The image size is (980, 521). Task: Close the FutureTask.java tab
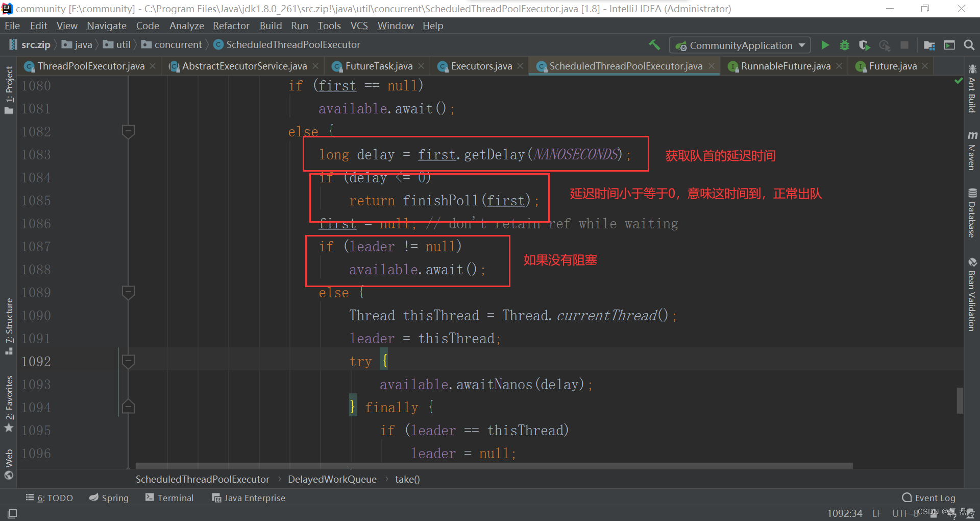point(421,66)
